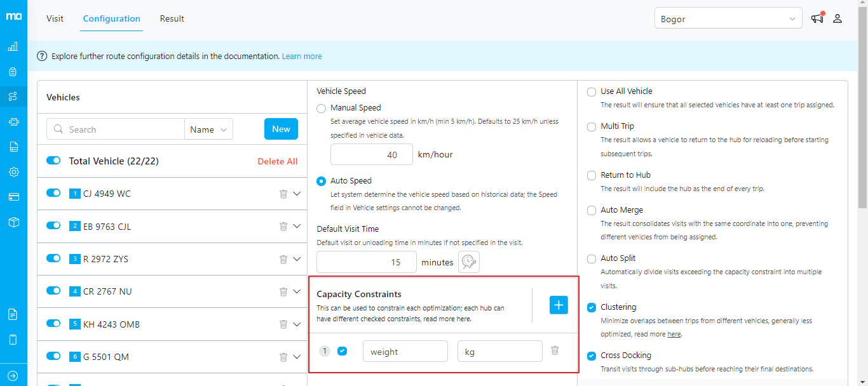Uncheck the Clustering option

point(592,307)
